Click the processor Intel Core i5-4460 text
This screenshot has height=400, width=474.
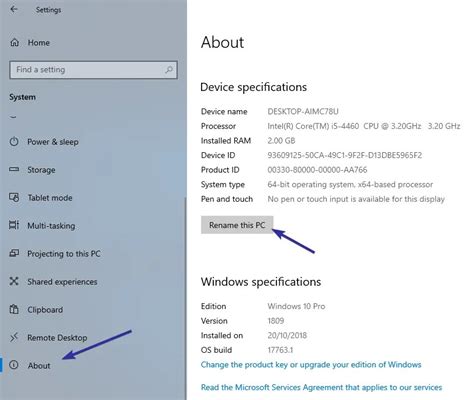tap(364, 126)
